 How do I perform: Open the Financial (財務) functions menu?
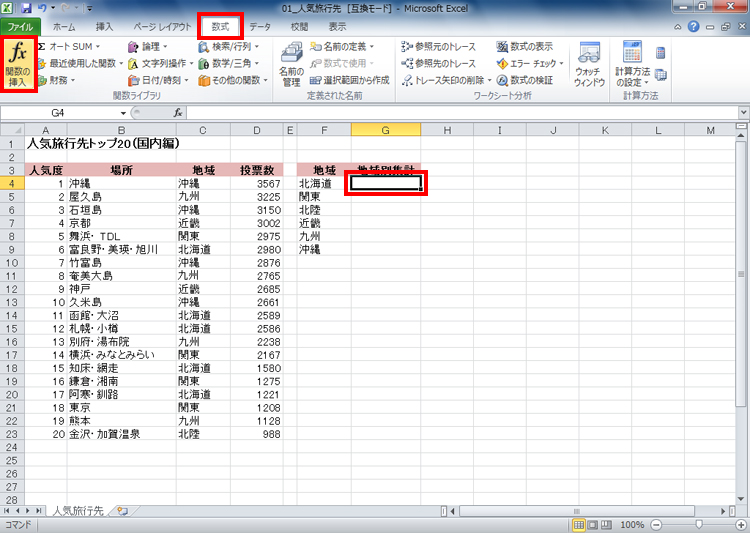click(56, 80)
